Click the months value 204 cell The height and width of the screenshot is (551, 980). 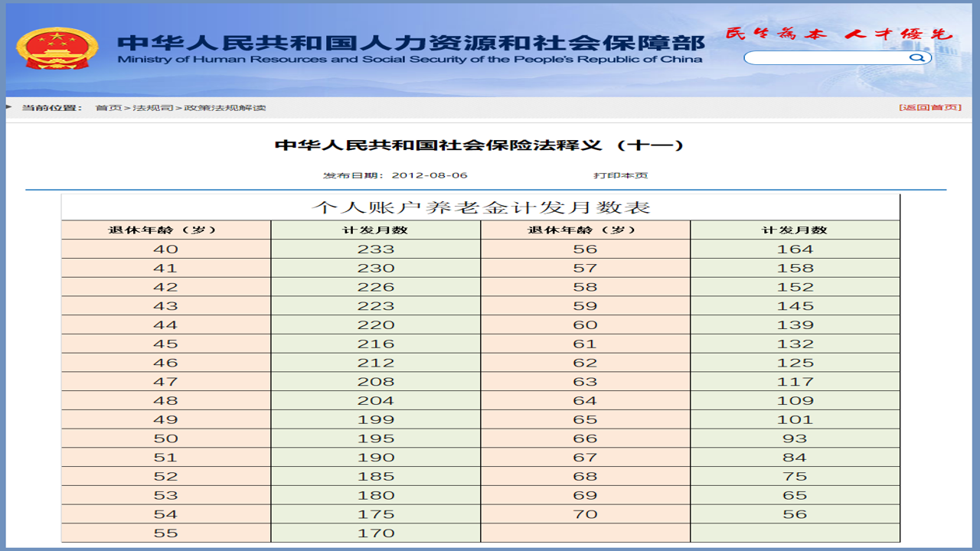376,400
